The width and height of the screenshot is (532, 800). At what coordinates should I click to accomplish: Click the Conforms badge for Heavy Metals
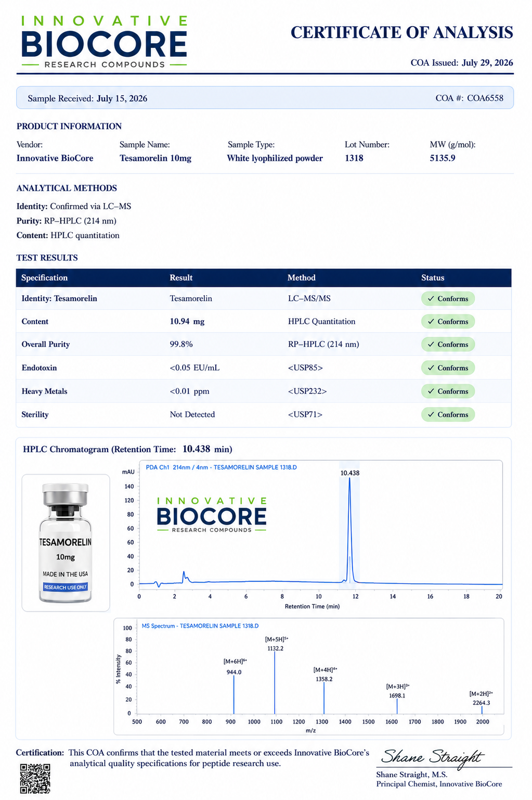[448, 391]
